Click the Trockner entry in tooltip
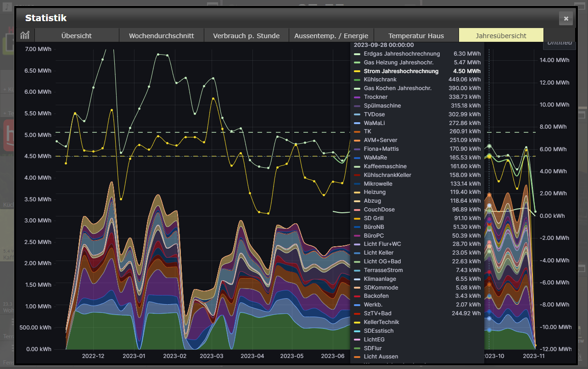The image size is (588, 369). point(417,97)
